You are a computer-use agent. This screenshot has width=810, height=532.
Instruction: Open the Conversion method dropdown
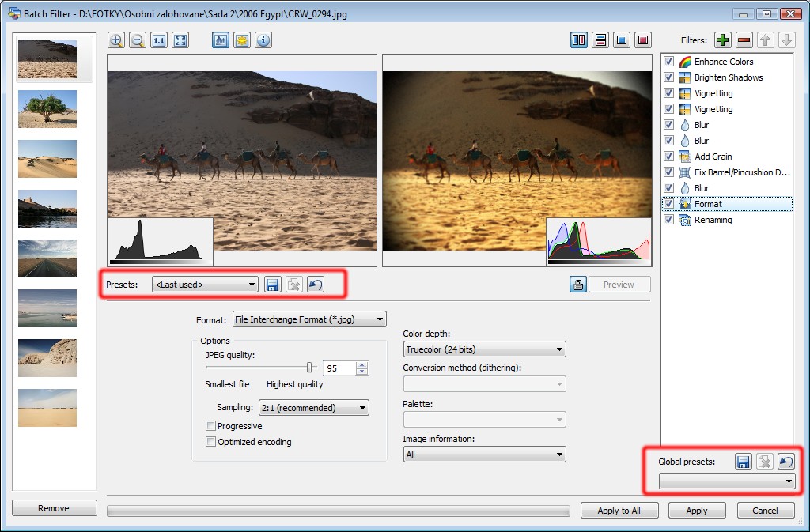(x=485, y=384)
